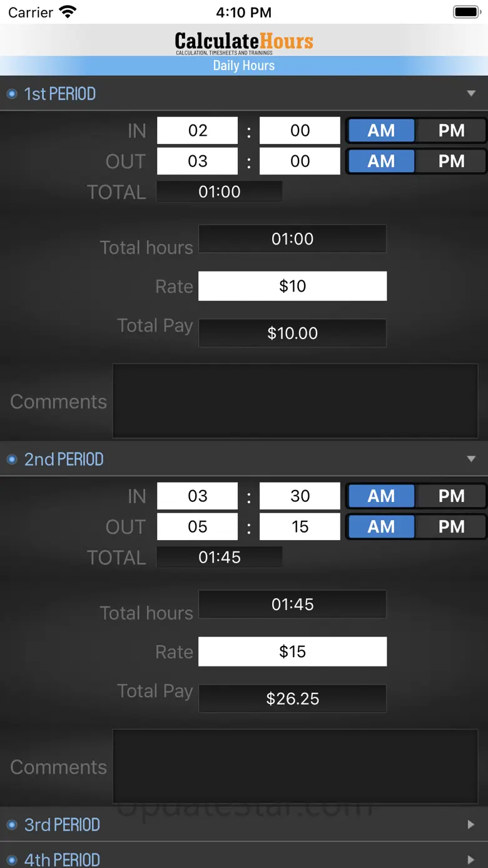488x868 pixels.
Task: Tap the battery icon in status bar
Action: coord(466,12)
